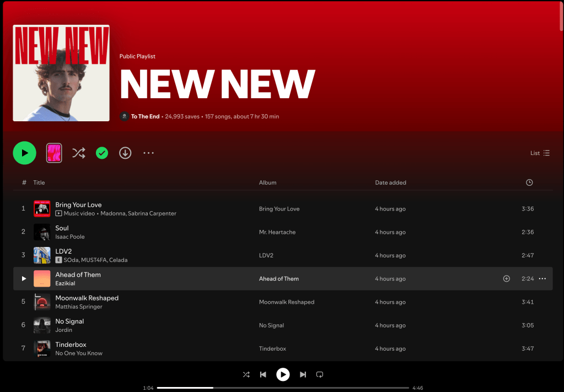
Task: Click the No Signal cover art
Action: click(x=42, y=325)
